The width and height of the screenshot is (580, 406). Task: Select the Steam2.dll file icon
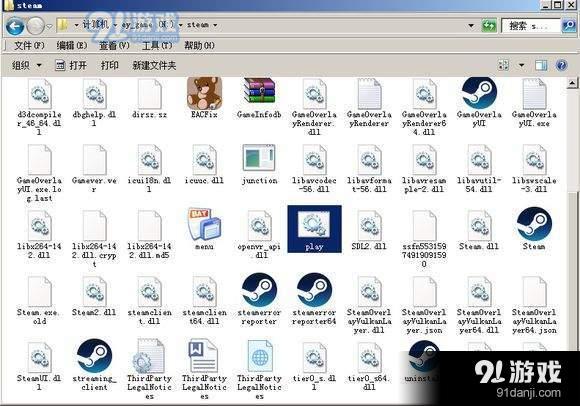pos(94,291)
